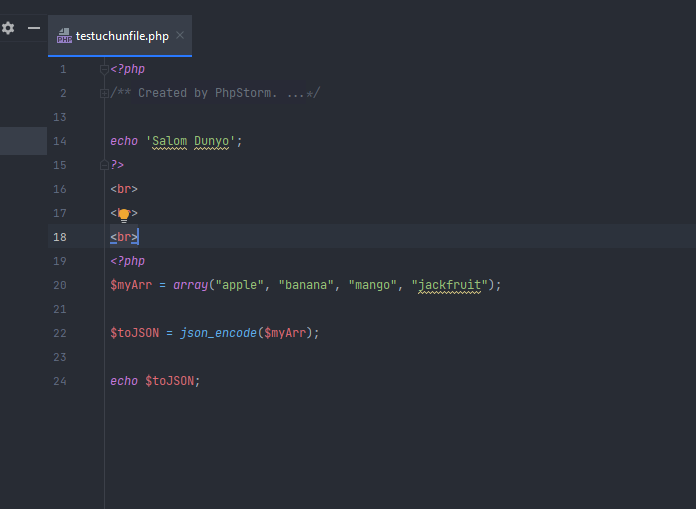Viewport: 696px width, 509px height.
Task: Select the testuchunfile.php editor tab
Action: pyautogui.click(x=120, y=36)
